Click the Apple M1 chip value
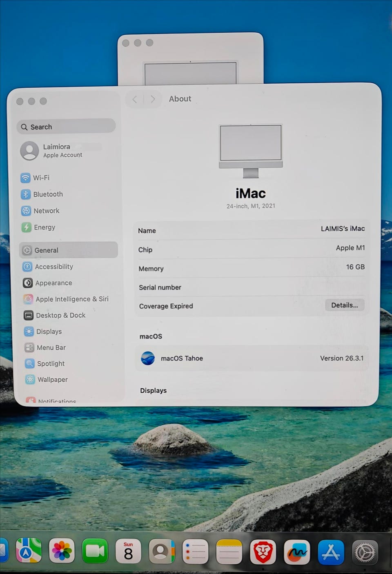 tap(350, 248)
